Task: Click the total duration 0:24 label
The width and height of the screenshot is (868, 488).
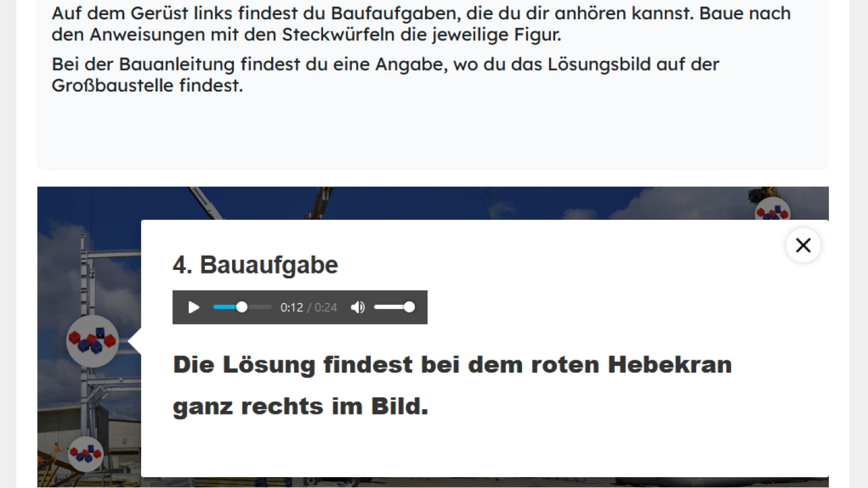Action: [x=325, y=307]
